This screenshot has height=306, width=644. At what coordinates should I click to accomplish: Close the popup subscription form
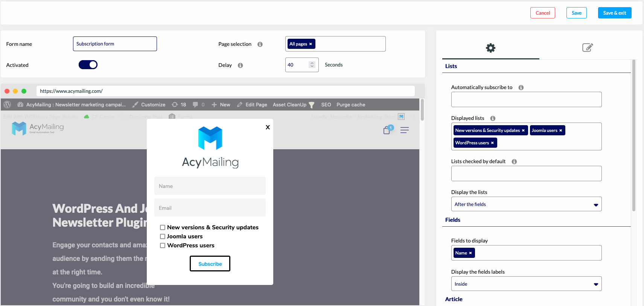pos(268,127)
